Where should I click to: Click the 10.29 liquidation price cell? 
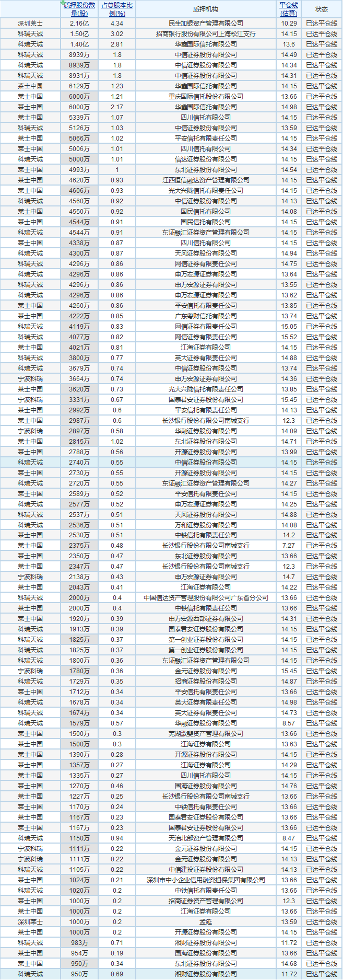(x=289, y=24)
